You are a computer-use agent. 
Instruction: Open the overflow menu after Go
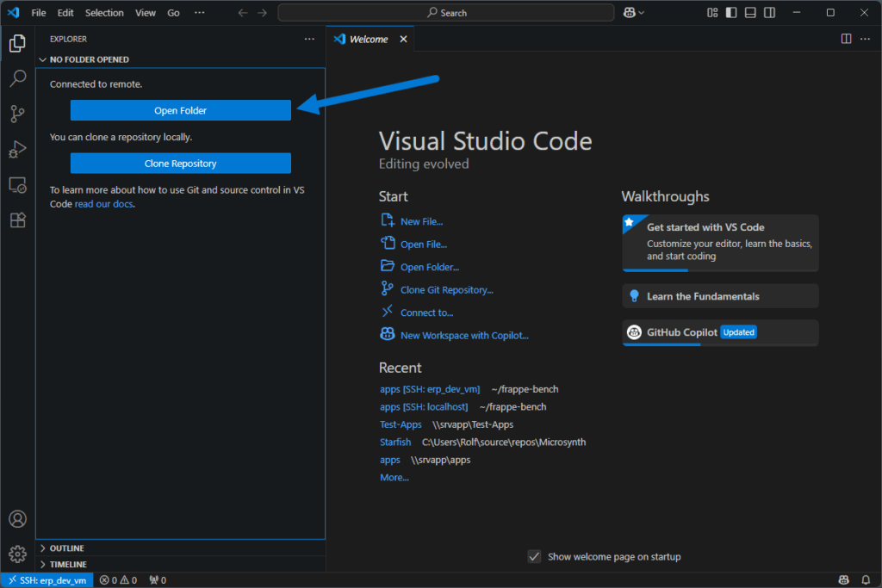[x=200, y=12]
